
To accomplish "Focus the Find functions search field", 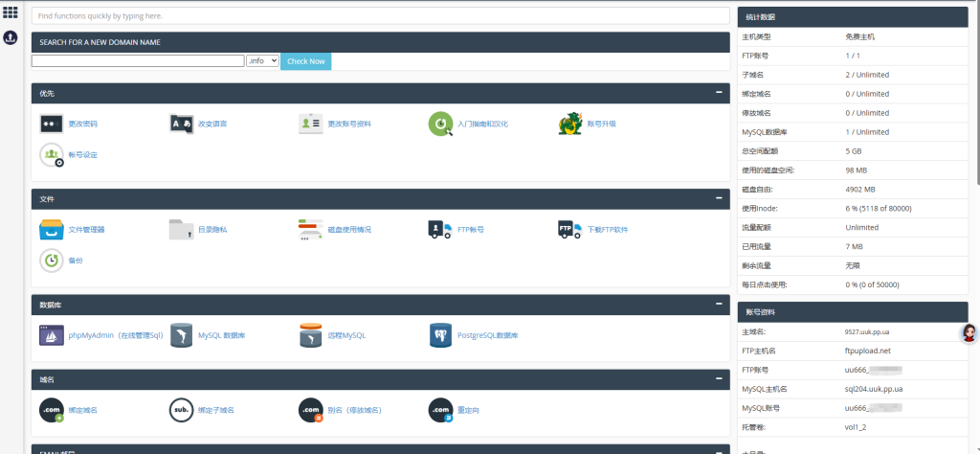I will [381, 15].
